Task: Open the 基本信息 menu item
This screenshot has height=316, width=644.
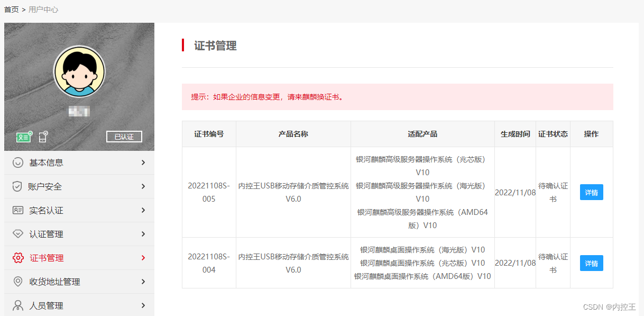Action: pyautogui.click(x=79, y=162)
